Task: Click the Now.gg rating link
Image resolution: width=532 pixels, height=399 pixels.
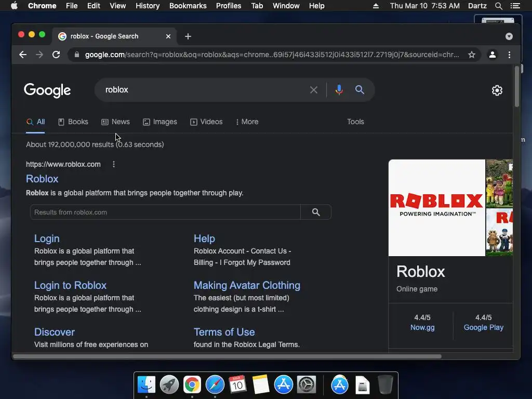Action: [422, 327]
